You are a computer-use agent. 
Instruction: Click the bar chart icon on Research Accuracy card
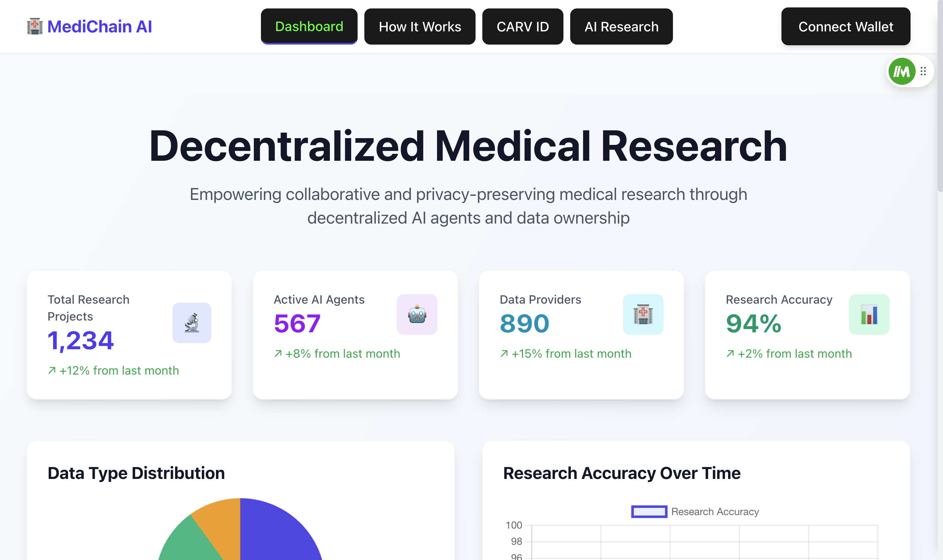click(x=869, y=315)
